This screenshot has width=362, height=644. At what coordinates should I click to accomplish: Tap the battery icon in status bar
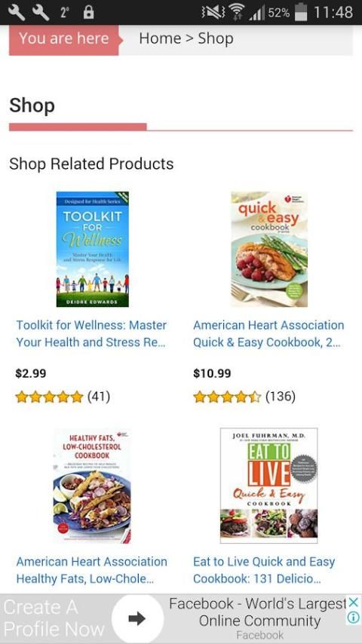(x=301, y=12)
